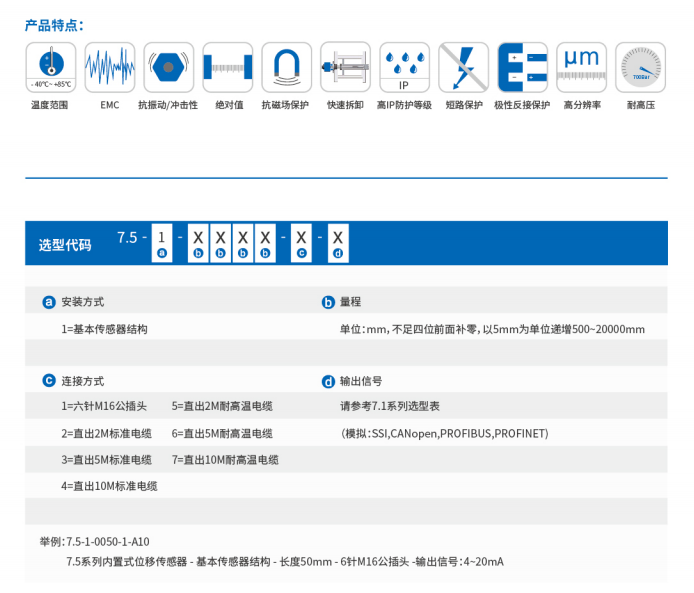Click the reverse polarity protection icon
694x593 pixels.
pos(522,68)
